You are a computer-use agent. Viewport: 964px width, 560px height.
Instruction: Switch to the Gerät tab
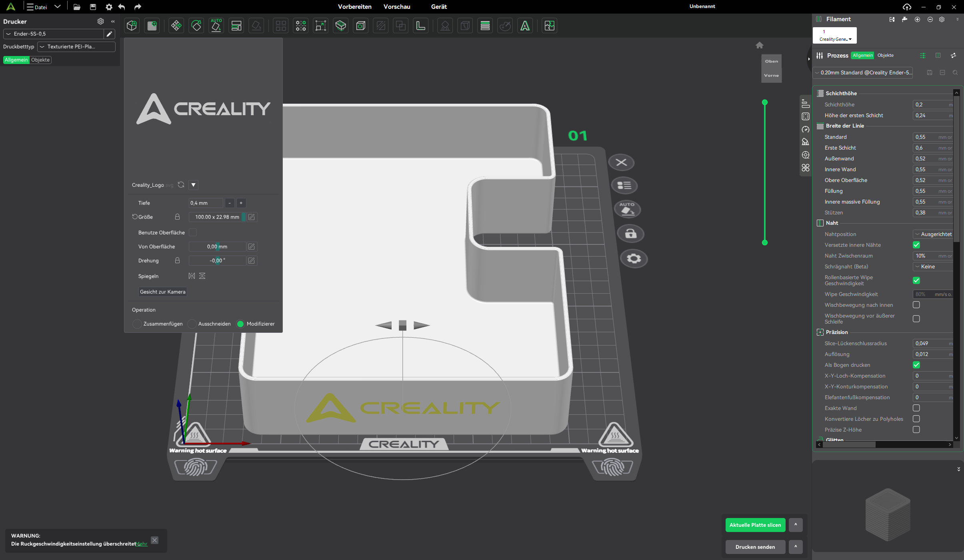439,7
